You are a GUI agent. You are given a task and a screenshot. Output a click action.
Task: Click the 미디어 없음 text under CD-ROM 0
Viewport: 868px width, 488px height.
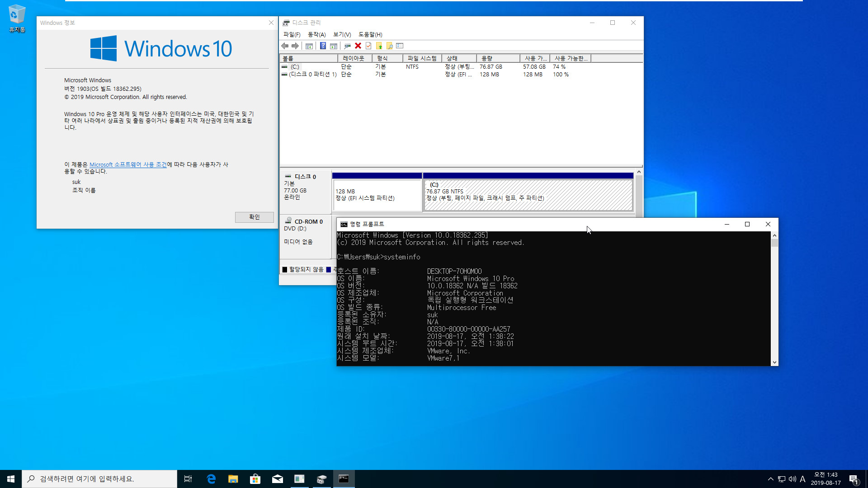point(298,242)
